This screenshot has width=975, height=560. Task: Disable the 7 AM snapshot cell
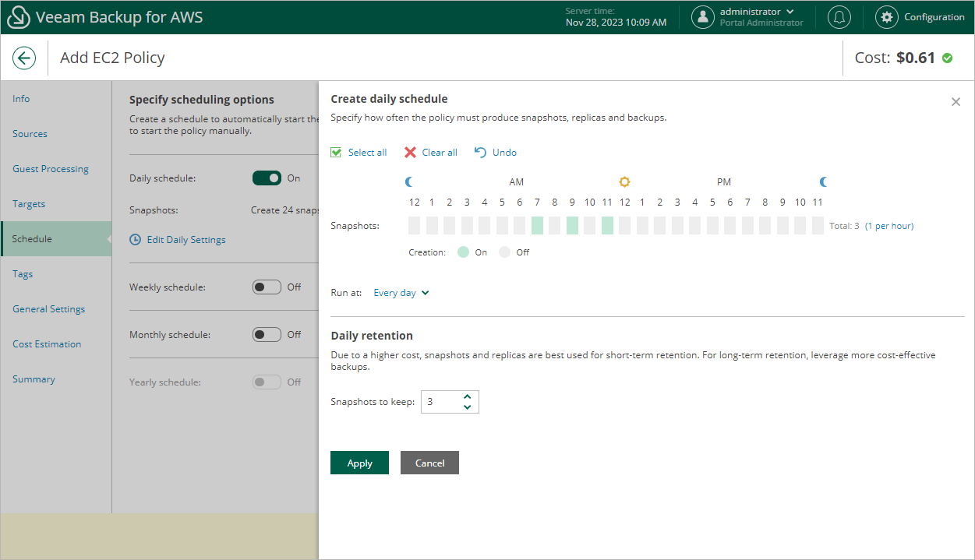[537, 226]
